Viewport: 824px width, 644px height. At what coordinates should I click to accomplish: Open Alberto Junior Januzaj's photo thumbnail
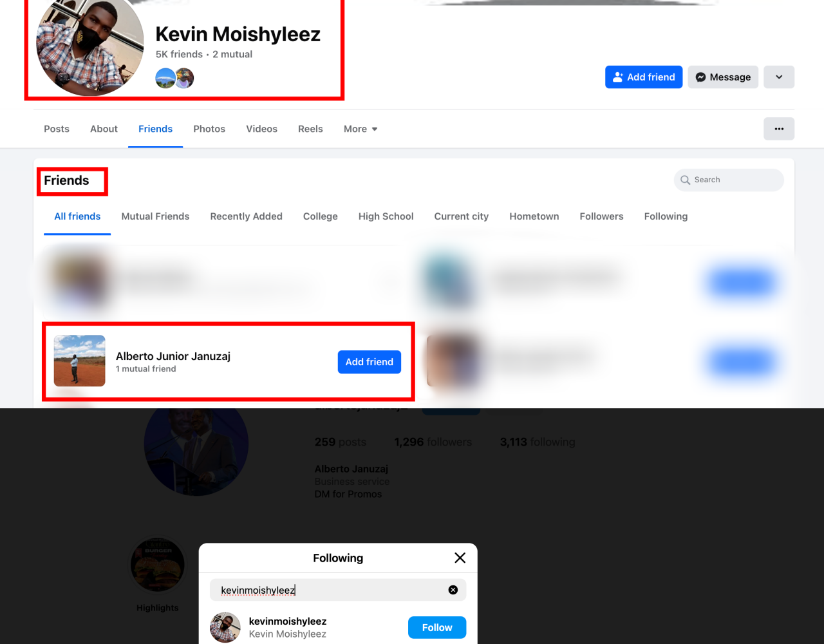point(80,361)
